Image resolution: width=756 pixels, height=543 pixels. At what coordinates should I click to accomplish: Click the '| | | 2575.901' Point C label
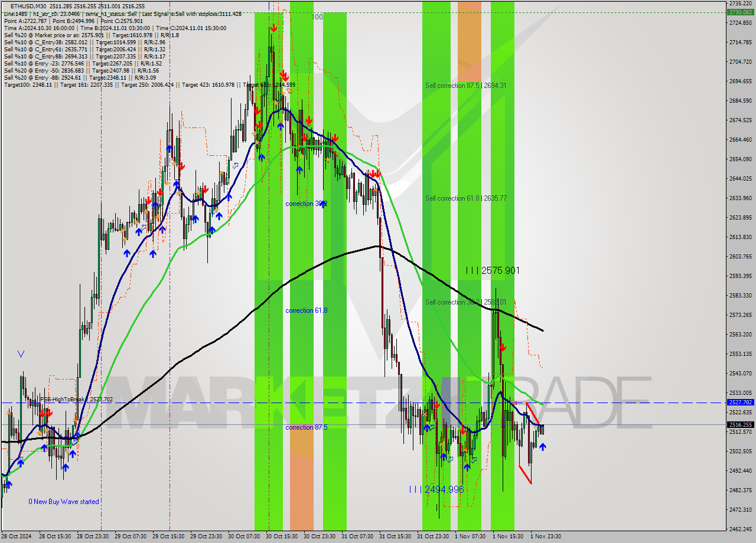coord(493,270)
